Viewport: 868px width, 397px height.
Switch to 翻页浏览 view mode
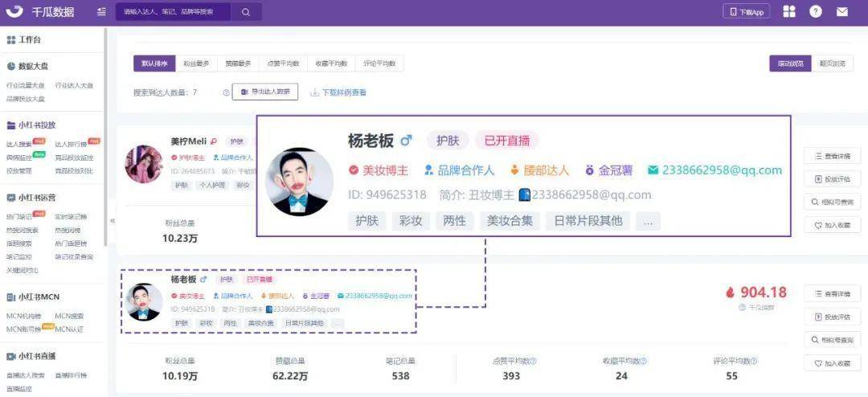(832, 63)
